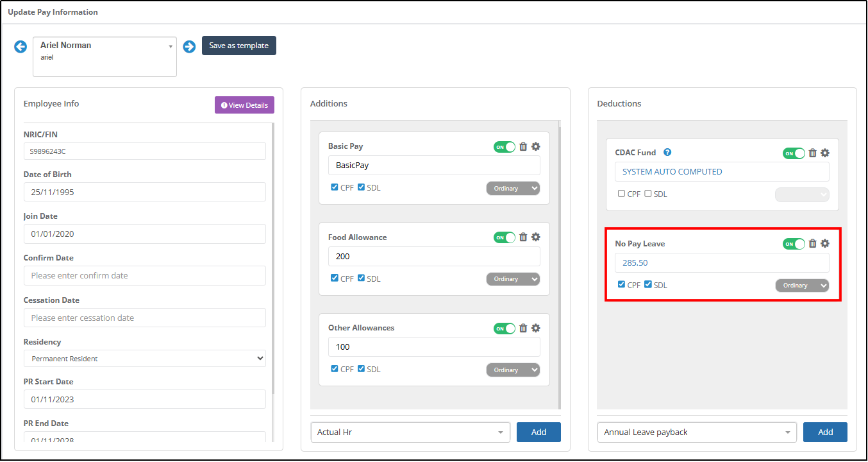This screenshot has width=868, height=462.
Task: Open CDAC Fund disabled wage dropdown
Action: 802,194
